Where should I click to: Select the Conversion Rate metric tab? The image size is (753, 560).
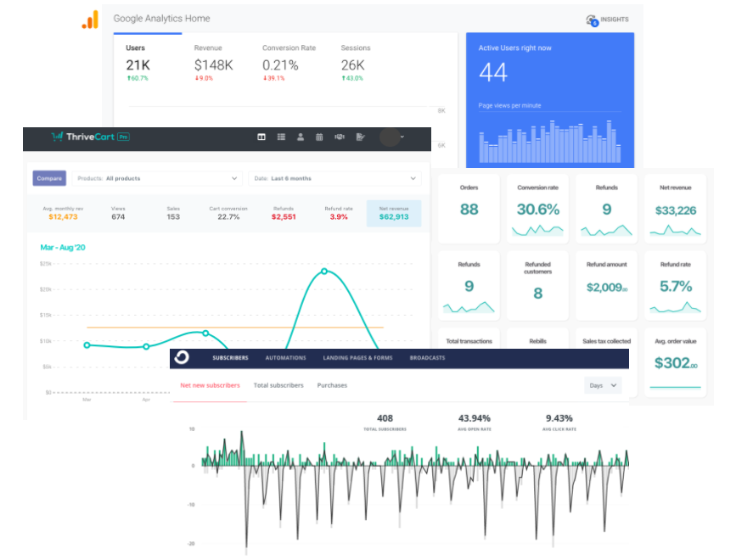tap(289, 64)
